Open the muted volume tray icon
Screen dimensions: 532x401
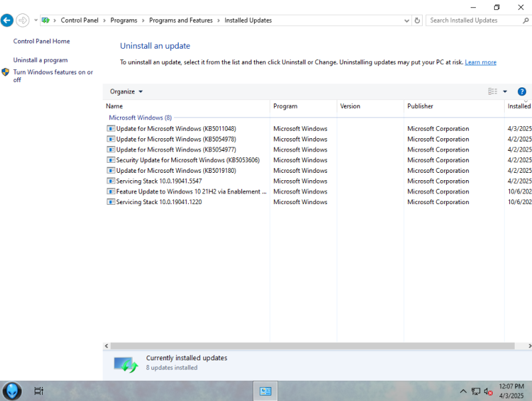(488, 392)
